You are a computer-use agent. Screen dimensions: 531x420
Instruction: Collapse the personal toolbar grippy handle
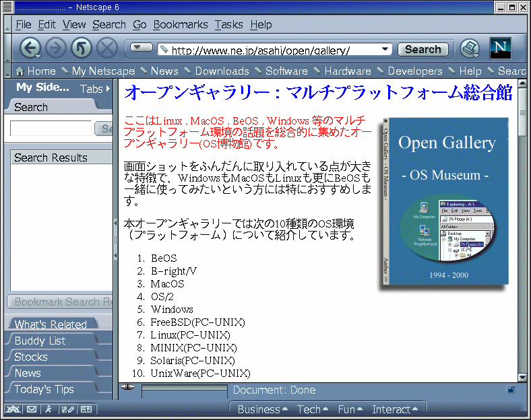(x=7, y=71)
